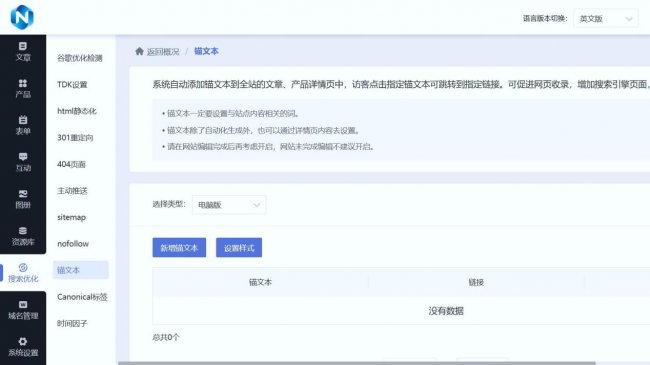Expand the 语言版本切换 dropdown
The height and width of the screenshot is (365, 650).
tap(606, 19)
